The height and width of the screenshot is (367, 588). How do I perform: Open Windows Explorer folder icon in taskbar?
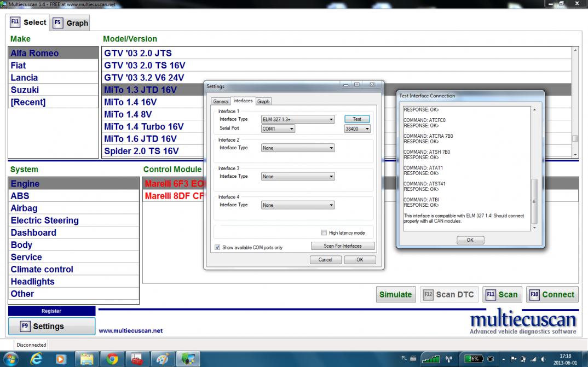click(x=87, y=359)
